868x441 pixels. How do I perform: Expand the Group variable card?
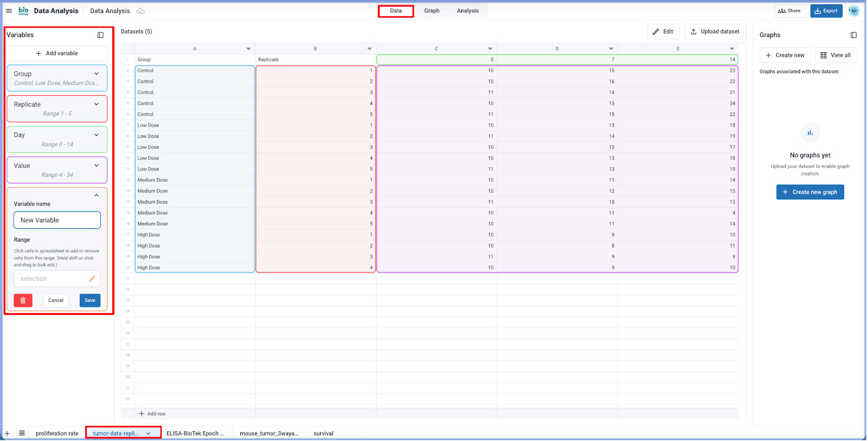coord(97,74)
